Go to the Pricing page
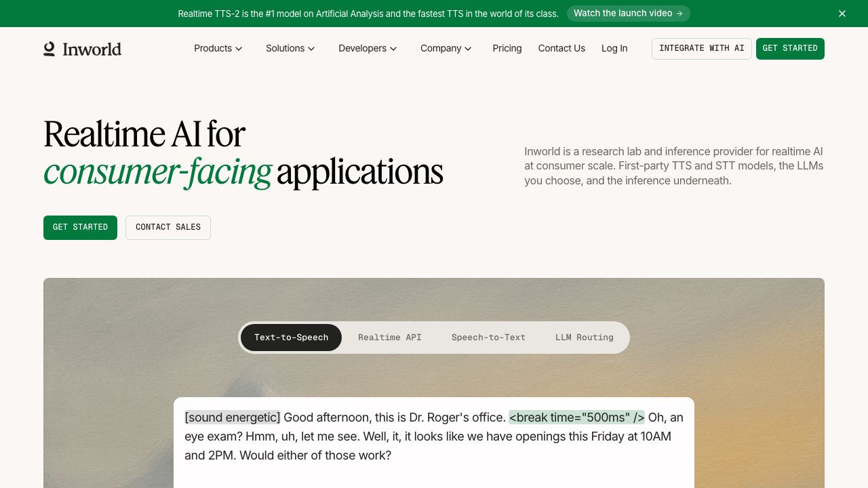 507,49
